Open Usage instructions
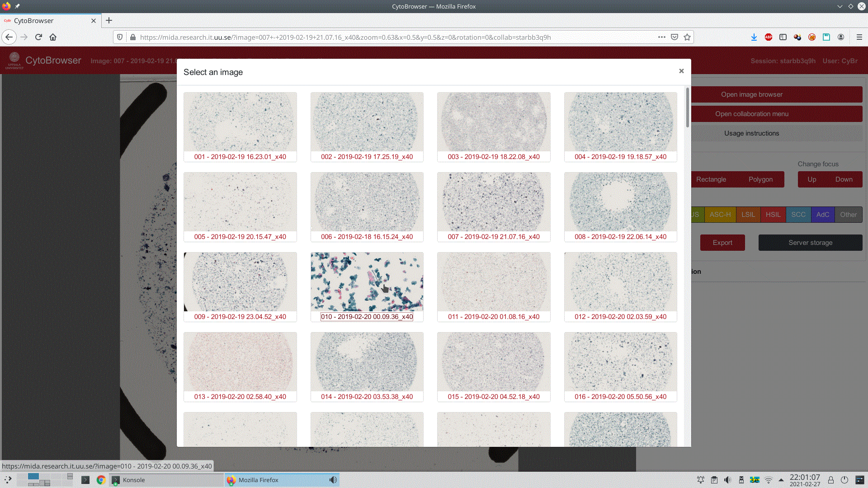This screenshot has width=868, height=488. click(x=776, y=133)
